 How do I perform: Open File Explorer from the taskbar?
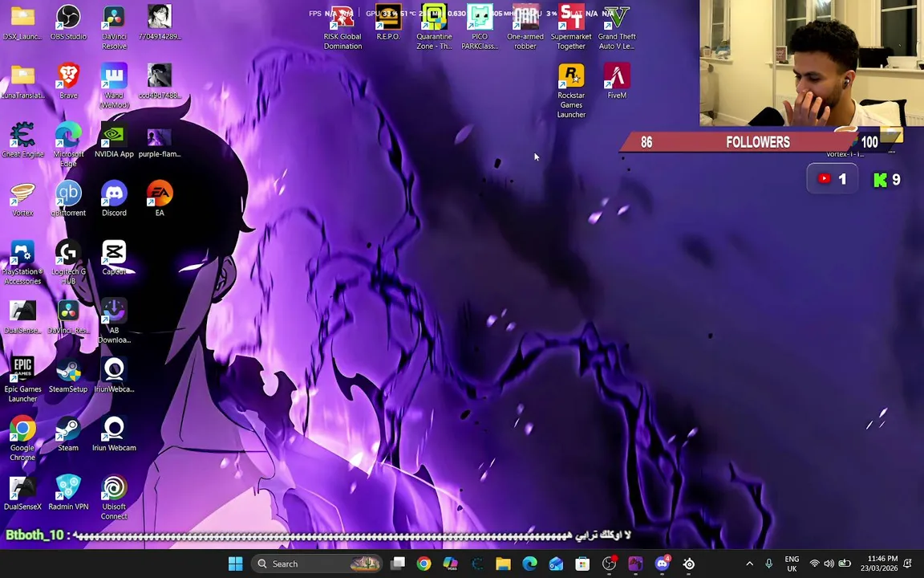[503, 564]
